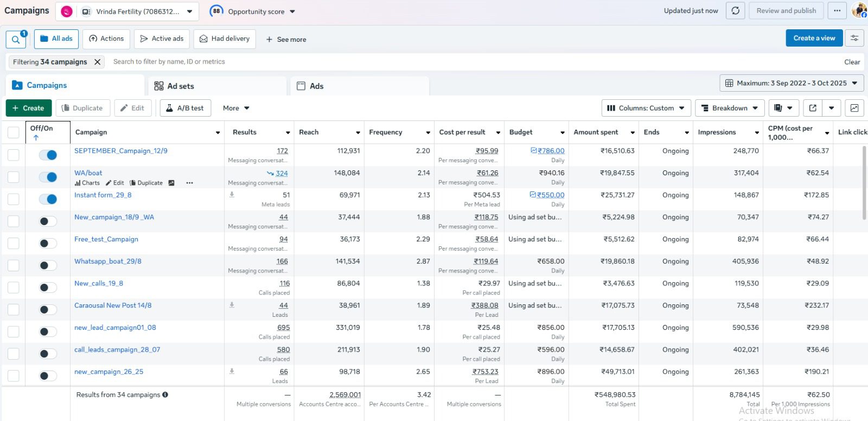Enable the Free_test_Campaign toggle
This screenshot has width=868, height=421.
pos(48,244)
